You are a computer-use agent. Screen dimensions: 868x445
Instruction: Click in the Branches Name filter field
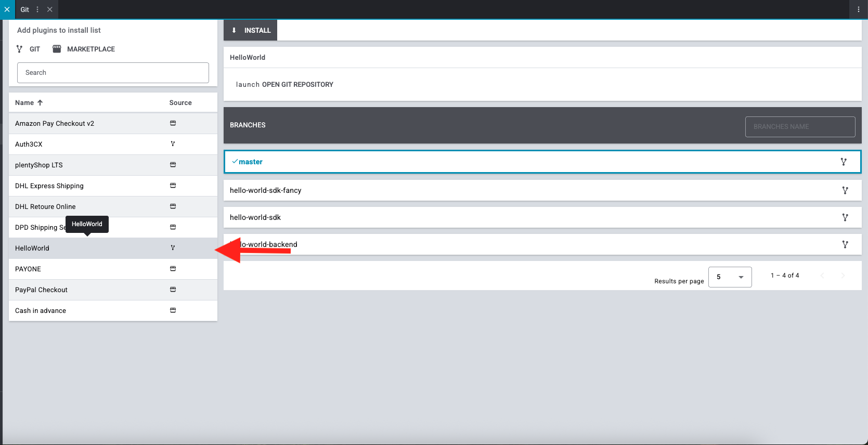800,127
